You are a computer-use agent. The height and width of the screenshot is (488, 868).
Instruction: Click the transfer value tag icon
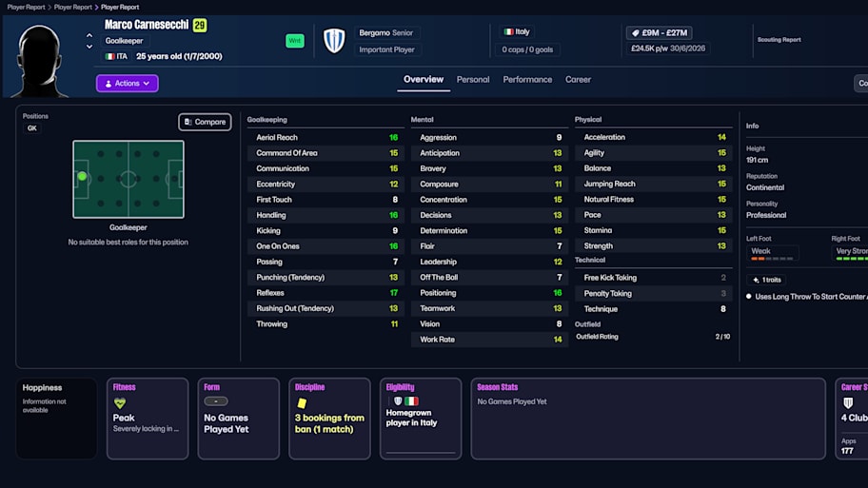(636, 33)
